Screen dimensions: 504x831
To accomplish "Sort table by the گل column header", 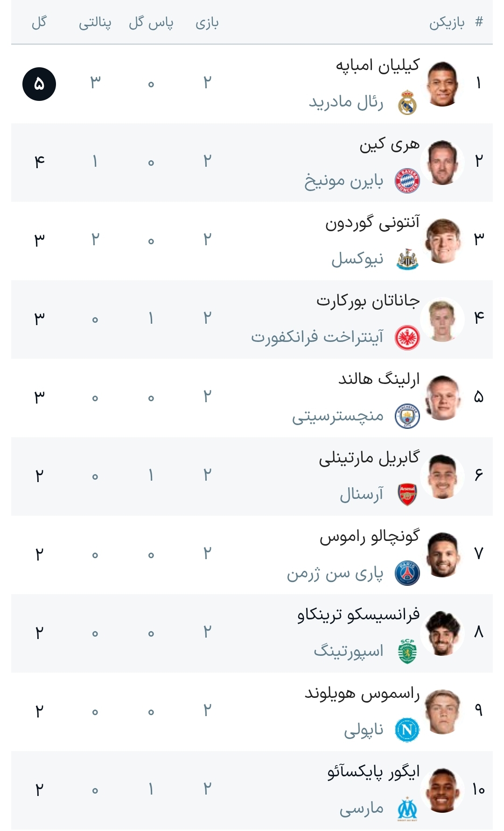I will [x=39, y=22].
